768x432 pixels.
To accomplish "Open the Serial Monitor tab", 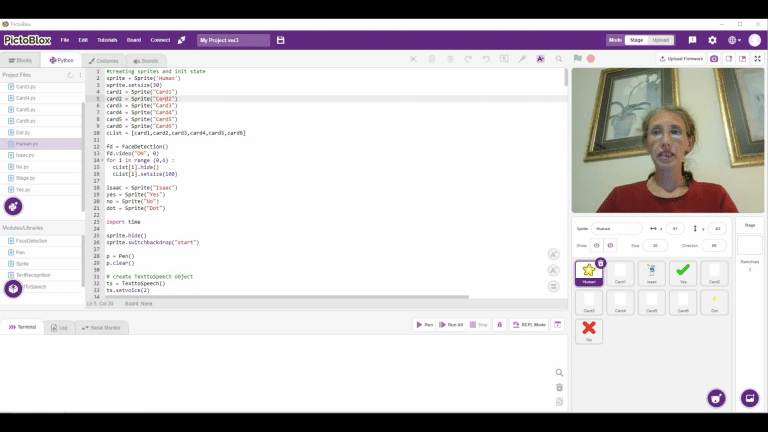I will [x=101, y=328].
